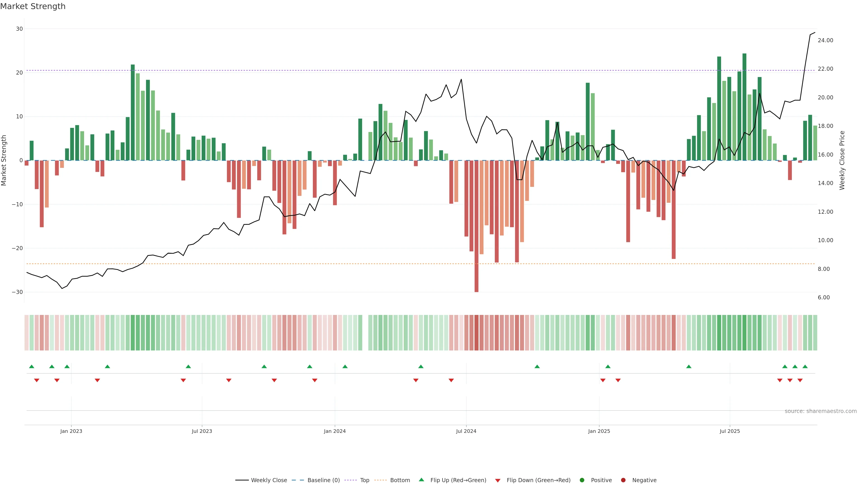Click the dark red Negative circle legend icon
868x488 pixels.
point(623,480)
